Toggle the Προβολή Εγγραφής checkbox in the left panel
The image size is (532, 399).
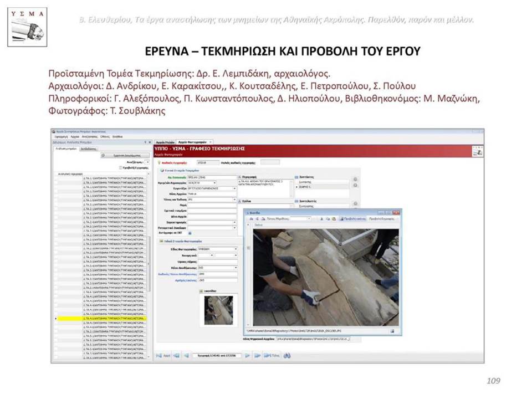[120, 167]
